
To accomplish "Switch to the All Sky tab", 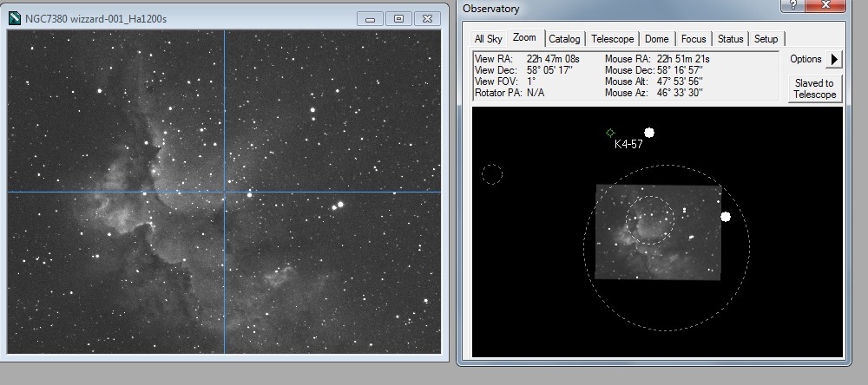I will coord(488,39).
